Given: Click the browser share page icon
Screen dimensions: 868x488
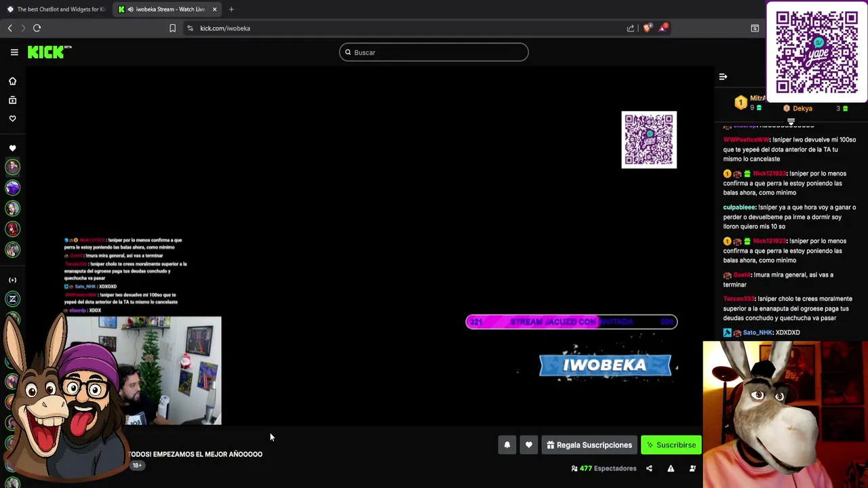Looking at the screenshot, I should pyautogui.click(x=631, y=28).
